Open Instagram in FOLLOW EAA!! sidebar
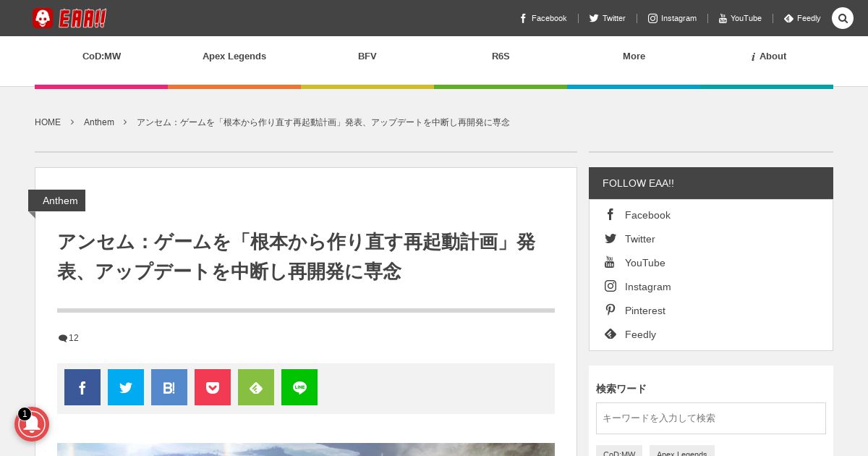The image size is (868, 456). point(638,287)
